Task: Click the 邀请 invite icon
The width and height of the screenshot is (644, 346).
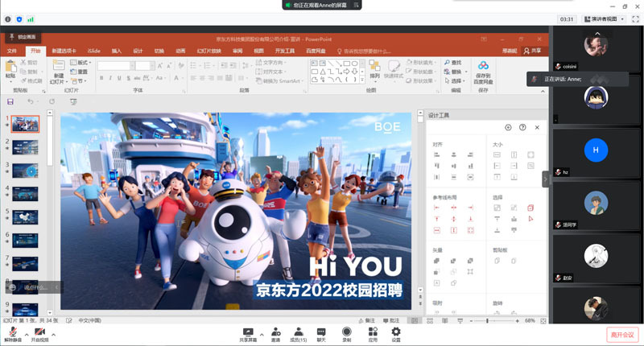Action: (275, 333)
